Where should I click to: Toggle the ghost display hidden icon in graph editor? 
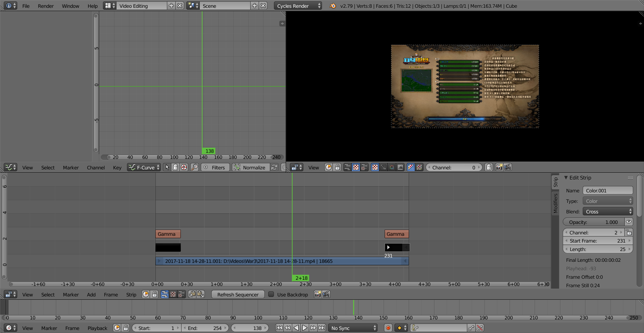click(175, 167)
